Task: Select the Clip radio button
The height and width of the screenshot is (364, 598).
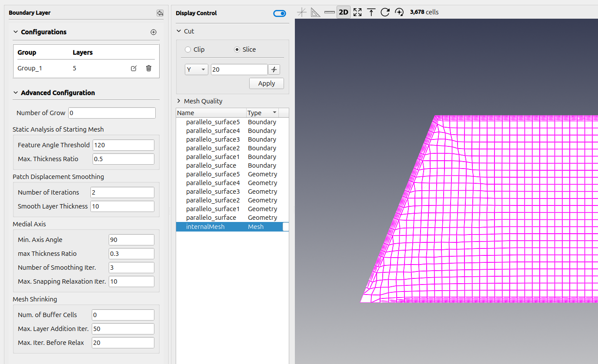Action: point(188,50)
